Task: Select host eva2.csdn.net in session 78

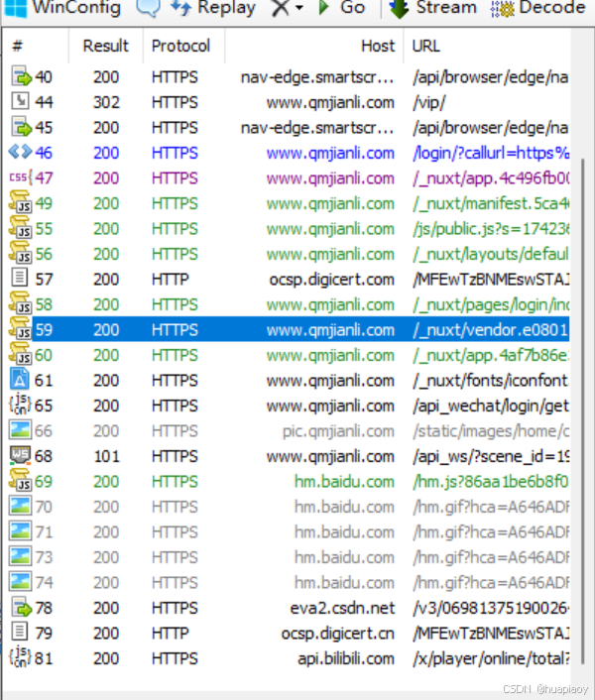Action: [342, 608]
